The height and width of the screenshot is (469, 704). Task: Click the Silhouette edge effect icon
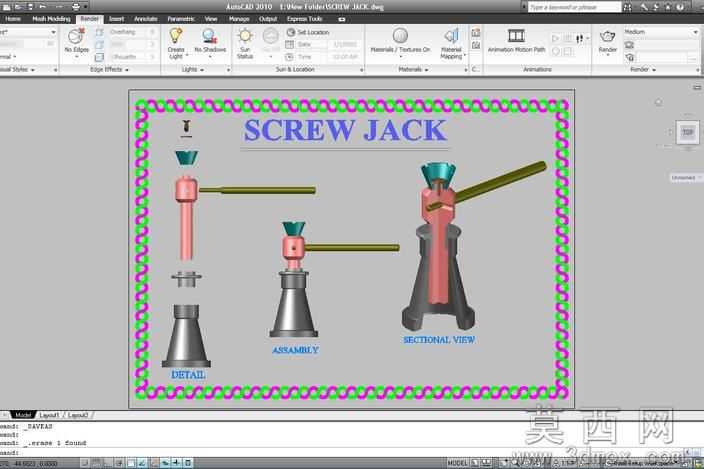(x=100, y=57)
